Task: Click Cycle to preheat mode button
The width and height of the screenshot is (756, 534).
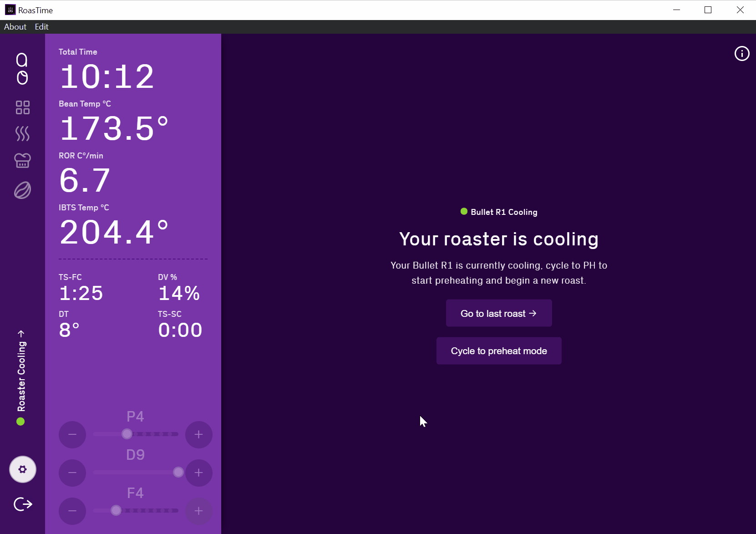Action: pyautogui.click(x=498, y=351)
